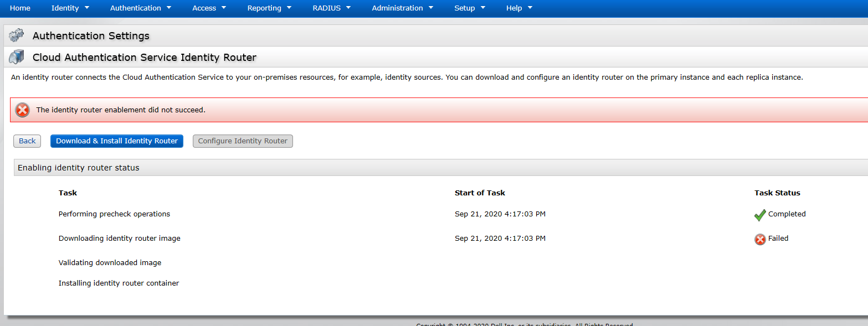Open the Authentication dropdown menu
Viewport: 868px width, 326px height.
point(141,8)
